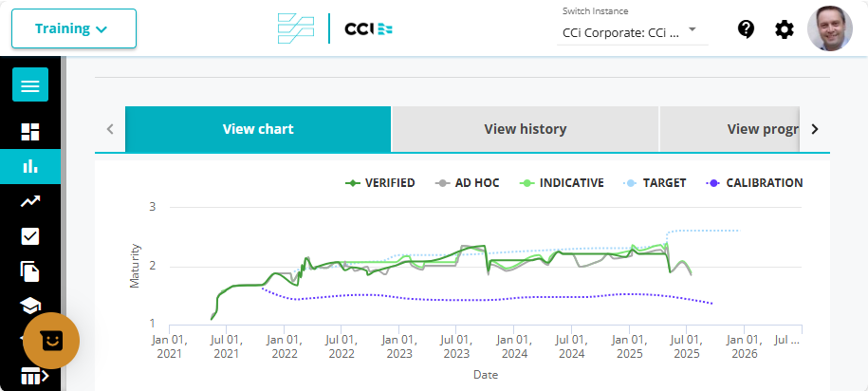868x391 pixels.
Task: Switch to the View history tab
Action: pyautogui.click(x=525, y=129)
